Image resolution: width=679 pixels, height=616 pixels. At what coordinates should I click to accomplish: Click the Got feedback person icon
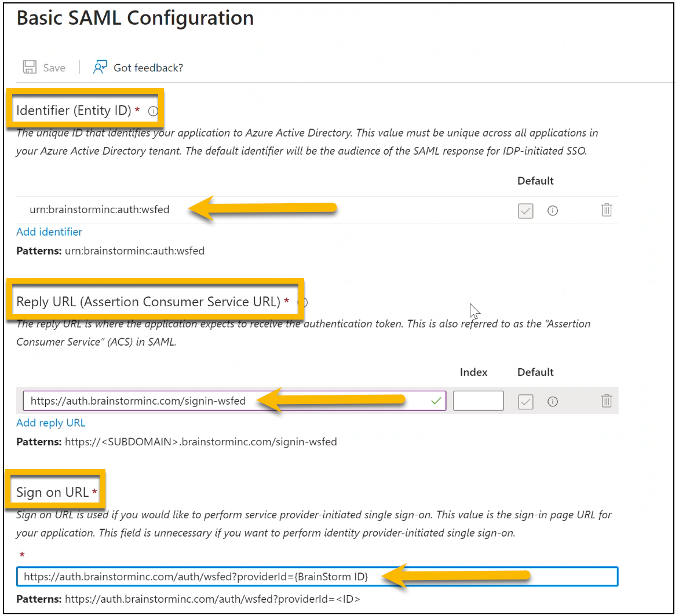pyautogui.click(x=100, y=67)
